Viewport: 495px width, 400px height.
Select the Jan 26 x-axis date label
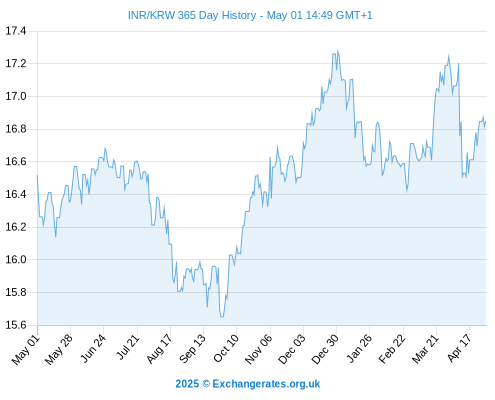pos(359,349)
